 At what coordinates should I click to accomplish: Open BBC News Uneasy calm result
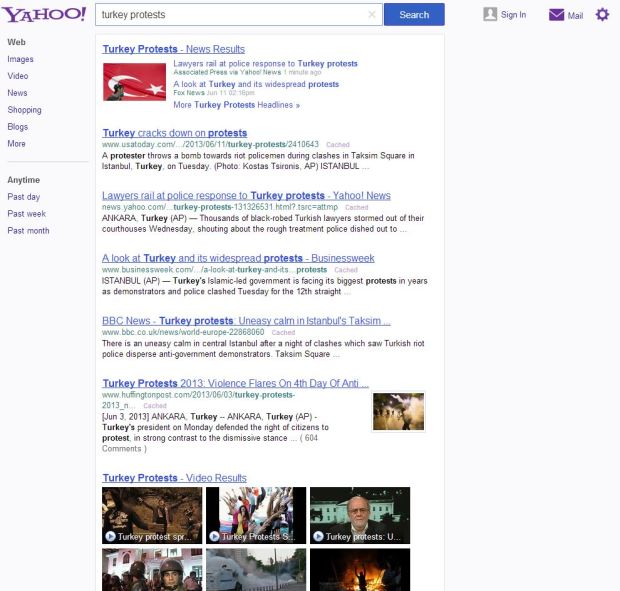coord(246,321)
